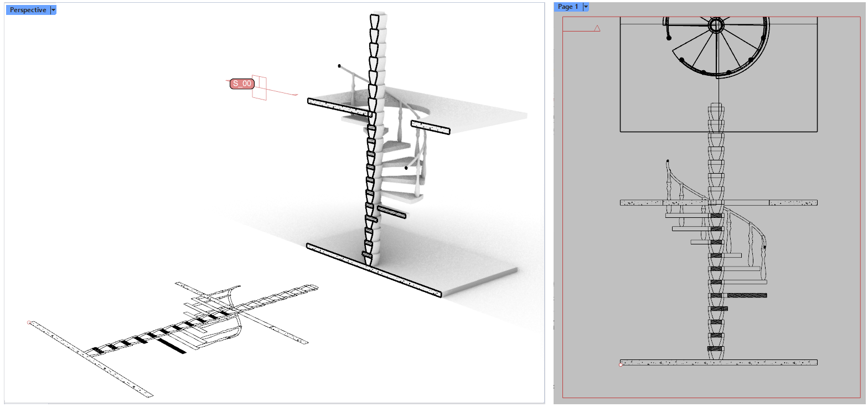Select the S_00 section label tag

(242, 84)
